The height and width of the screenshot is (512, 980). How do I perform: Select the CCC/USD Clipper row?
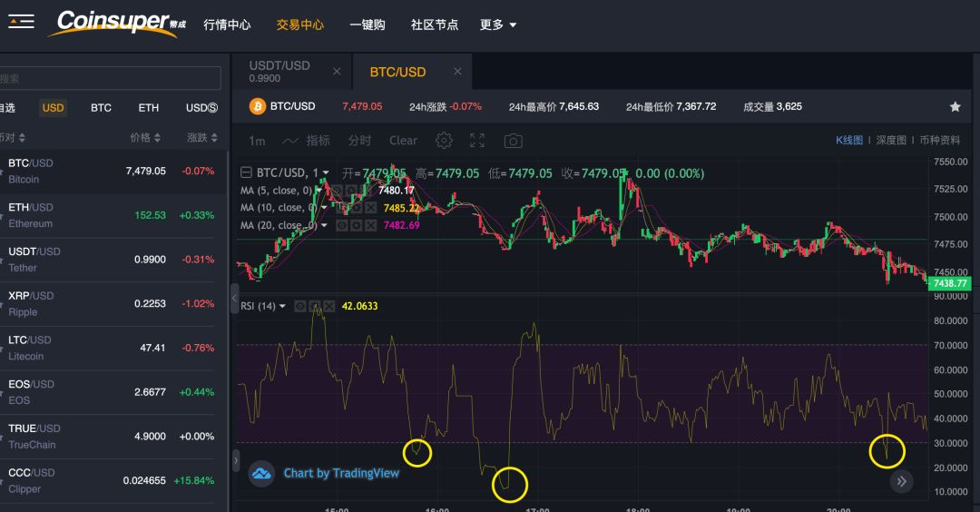[113, 481]
